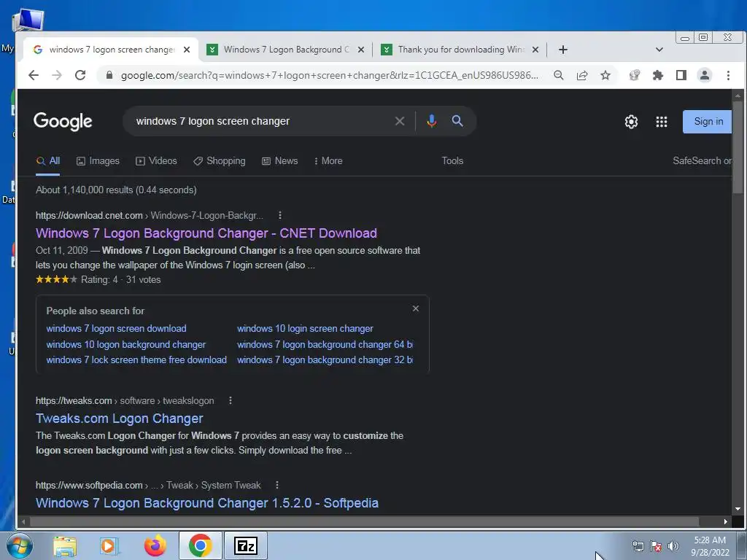
Task: Click 'windows 7 logon screen download' suggestion
Action: (116, 329)
